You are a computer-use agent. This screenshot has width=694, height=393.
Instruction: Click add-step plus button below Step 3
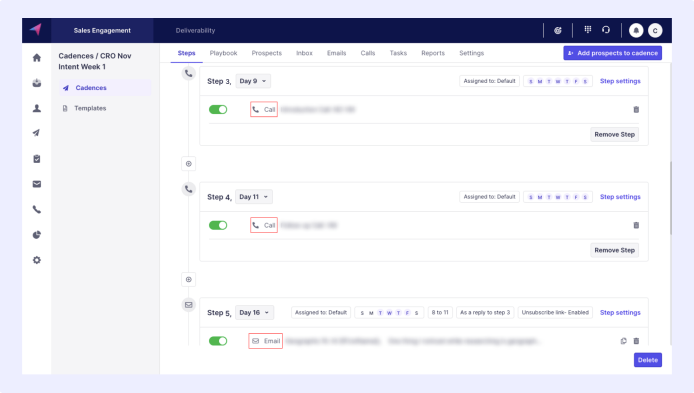[189, 164]
